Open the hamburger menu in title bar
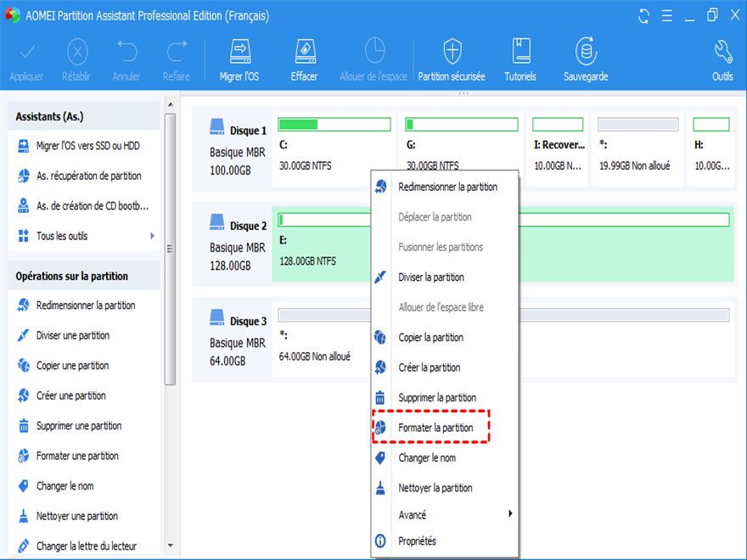Screen dimensions: 747x560 (667, 16)
